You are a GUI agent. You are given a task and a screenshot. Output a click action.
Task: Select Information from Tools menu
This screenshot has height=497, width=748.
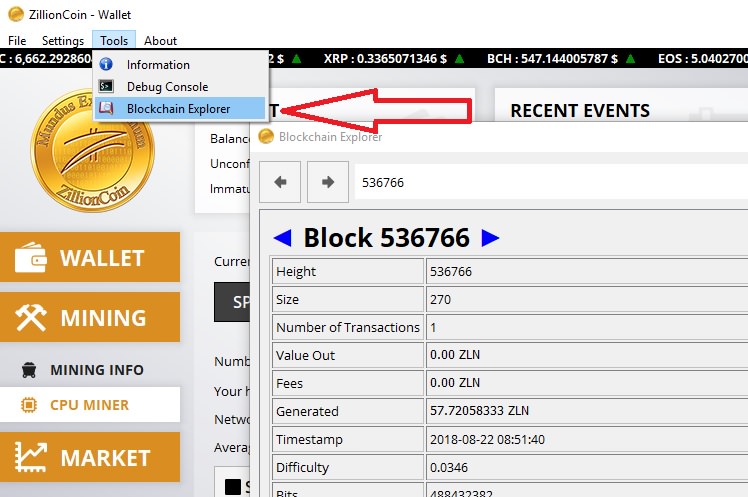[180, 64]
